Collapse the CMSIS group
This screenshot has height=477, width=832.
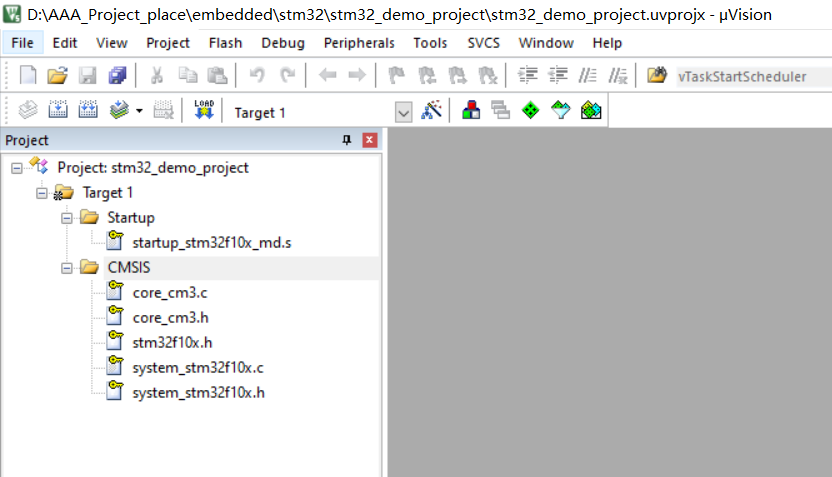click(66, 268)
